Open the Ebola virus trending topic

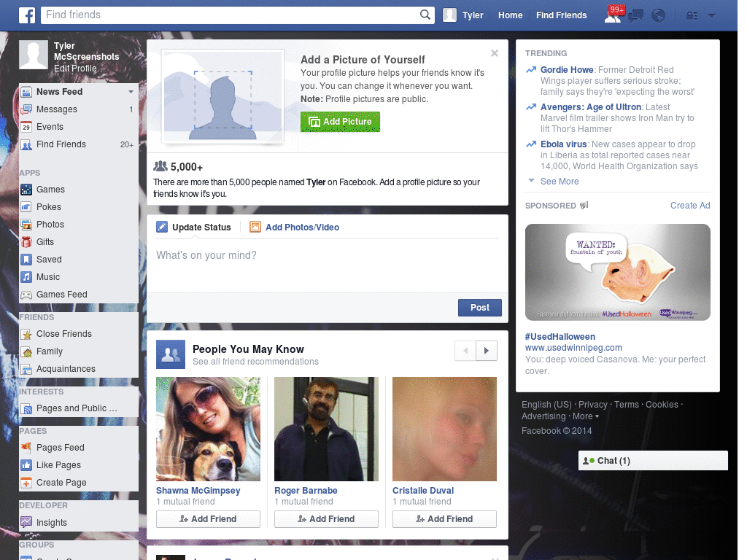(x=564, y=144)
